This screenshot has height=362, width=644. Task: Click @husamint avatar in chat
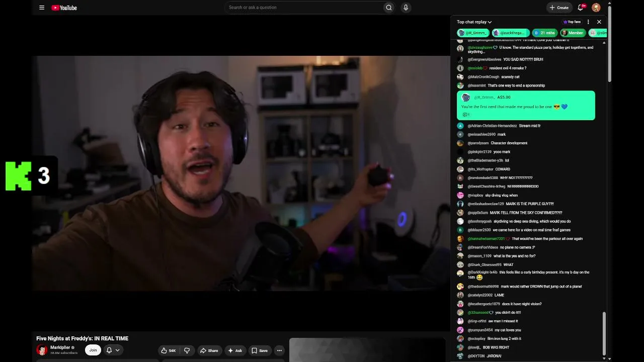click(x=460, y=85)
